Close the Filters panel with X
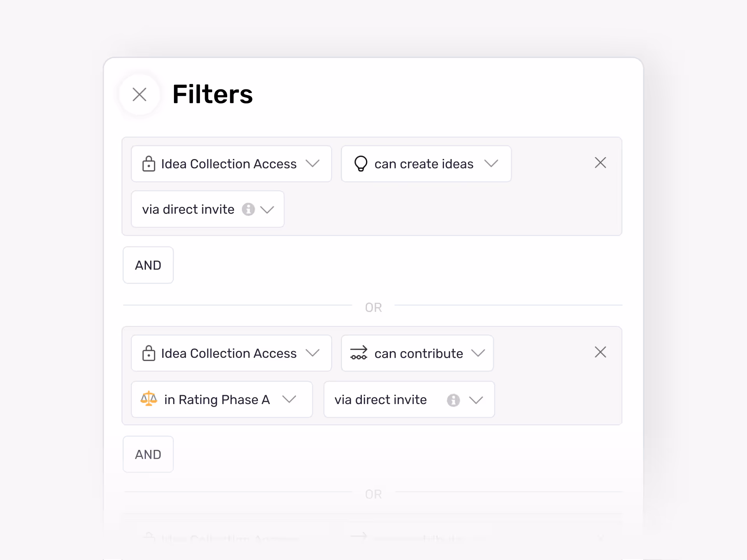The image size is (747, 560). pyautogui.click(x=139, y=94)
